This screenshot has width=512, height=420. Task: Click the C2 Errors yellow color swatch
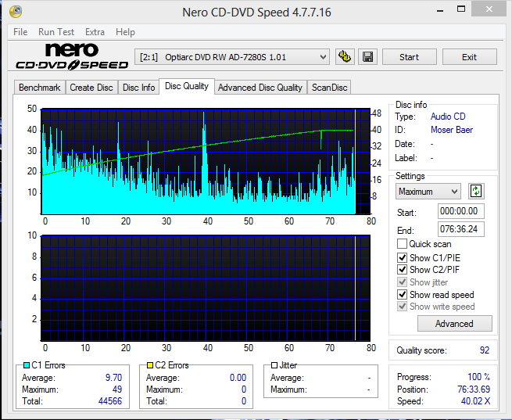click(150, 365)
